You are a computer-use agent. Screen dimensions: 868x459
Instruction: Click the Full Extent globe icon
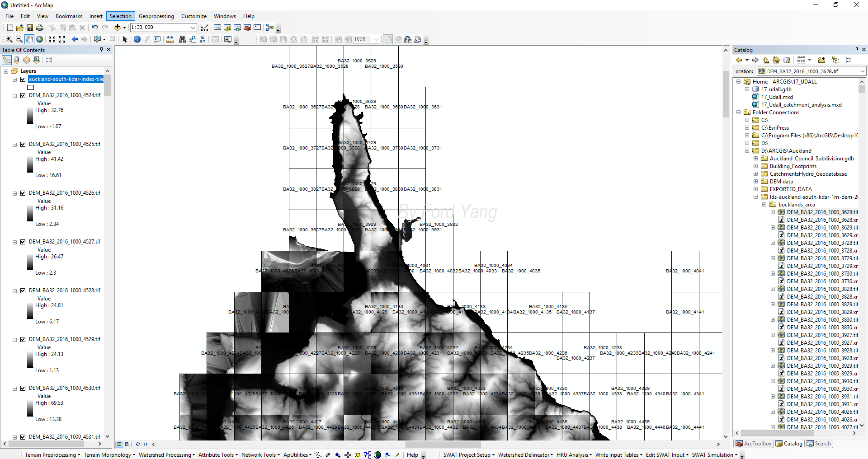[x=40, y=39]
